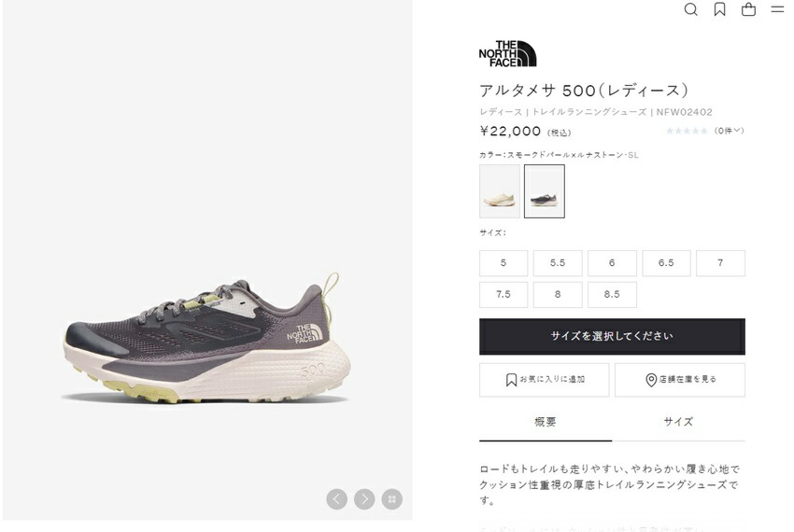Expand the review count (0件) dropdown
This screenshot has width=794, height=532.
pyautogui.click(x=730, y=131)
